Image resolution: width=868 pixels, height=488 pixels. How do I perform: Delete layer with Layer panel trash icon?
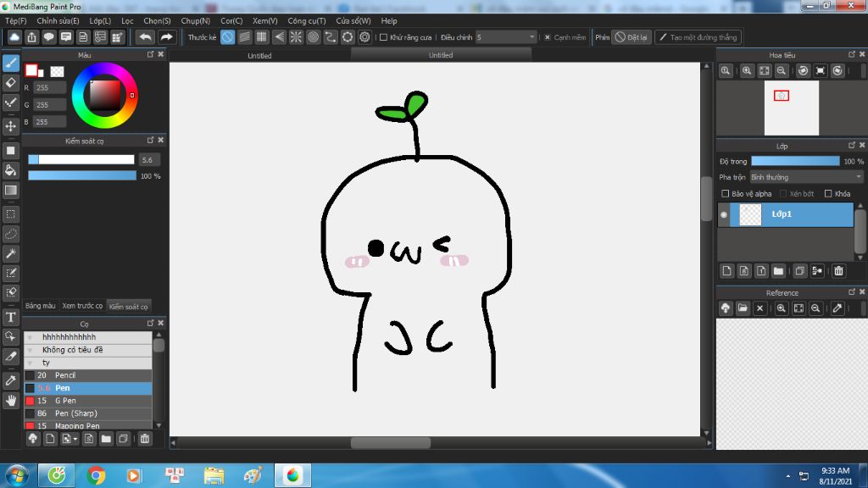pyautogui.click(x=838, y=270)
